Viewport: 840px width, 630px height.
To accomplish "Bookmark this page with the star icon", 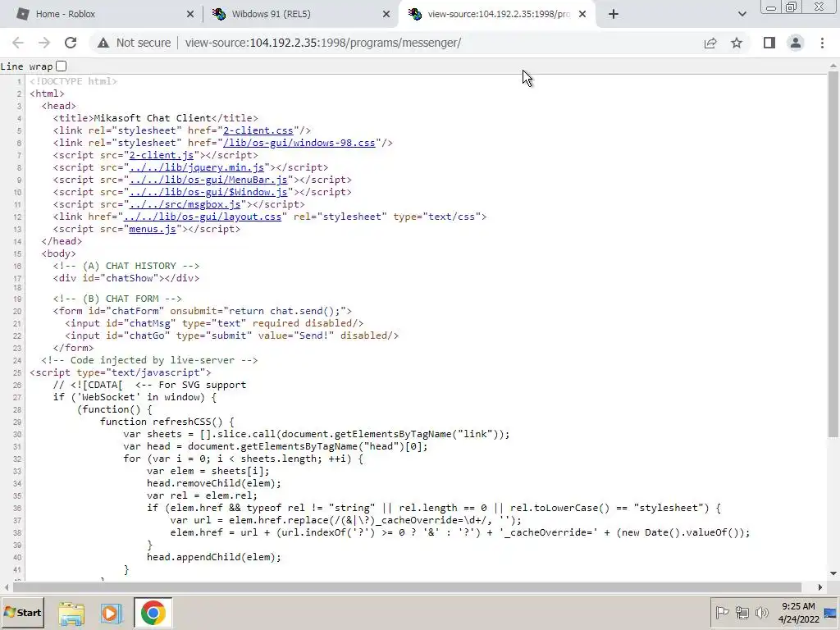I will tap(737, 43).
